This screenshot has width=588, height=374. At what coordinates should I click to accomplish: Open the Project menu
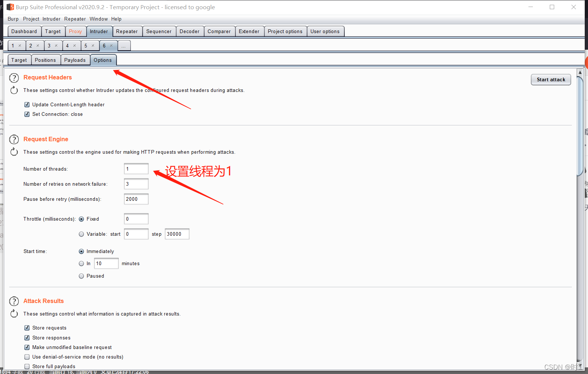click(x=31, y=19)
